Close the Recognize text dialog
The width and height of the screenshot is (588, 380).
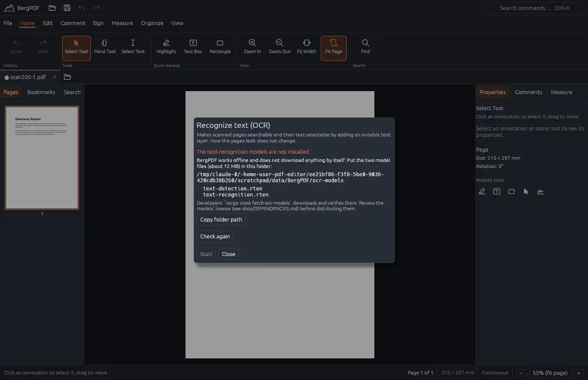[228, 254]
